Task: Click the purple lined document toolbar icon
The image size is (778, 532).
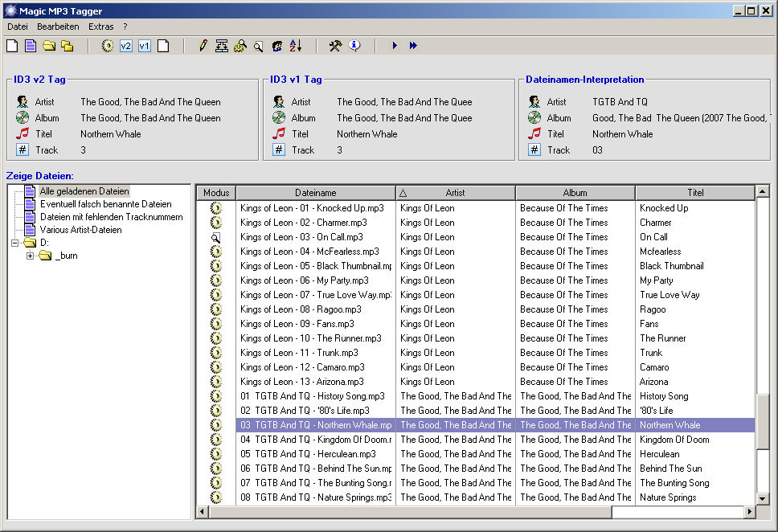Action: [x=31, y=46]
